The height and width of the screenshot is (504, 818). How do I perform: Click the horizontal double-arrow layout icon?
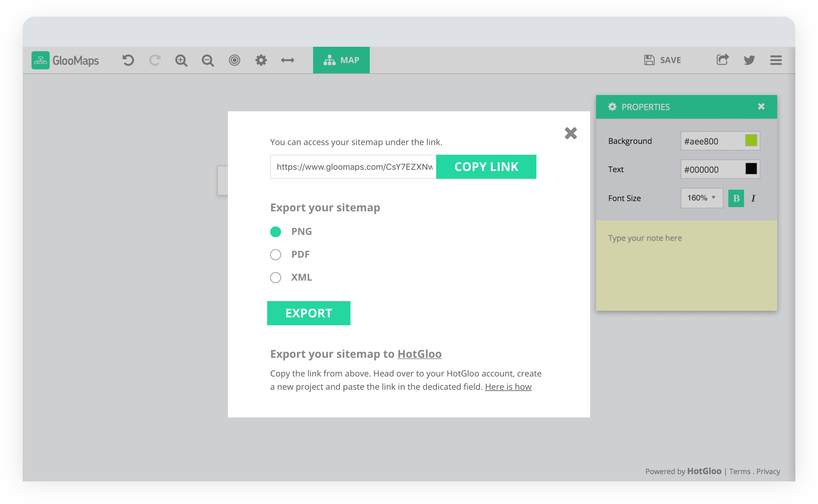pos(288,60)
